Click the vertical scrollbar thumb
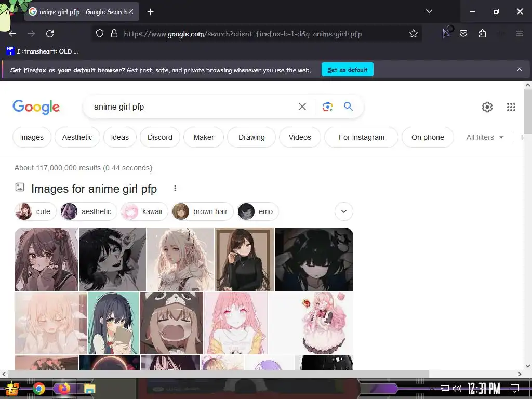 (528, 111)
